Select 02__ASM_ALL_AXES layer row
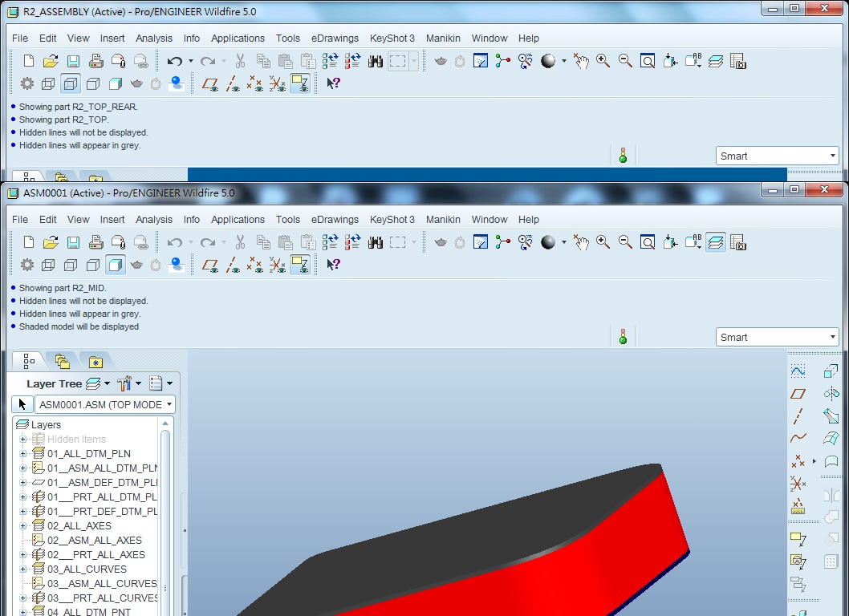The image size is (849, 616). pyautogui.click(x=94, y=541)
